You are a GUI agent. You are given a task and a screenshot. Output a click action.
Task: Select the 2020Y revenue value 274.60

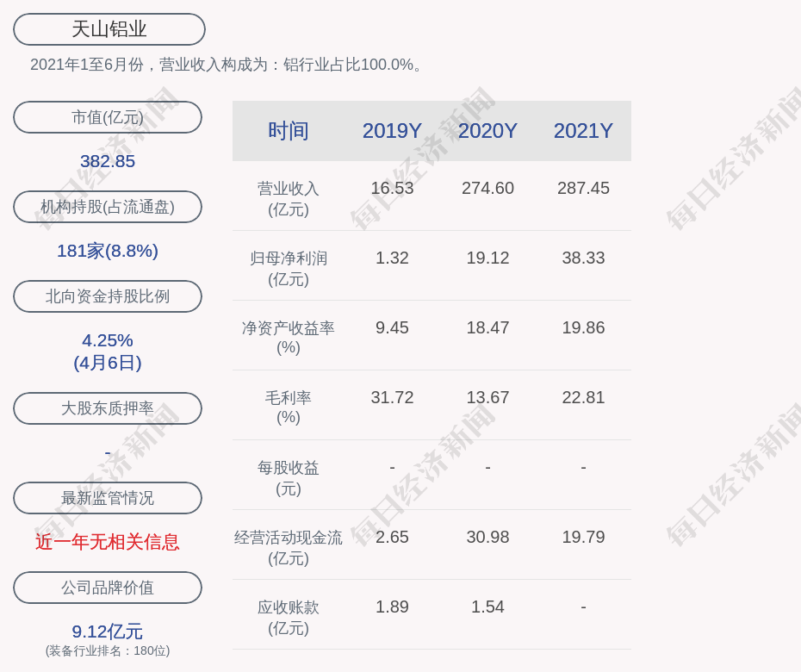[487, 188]
